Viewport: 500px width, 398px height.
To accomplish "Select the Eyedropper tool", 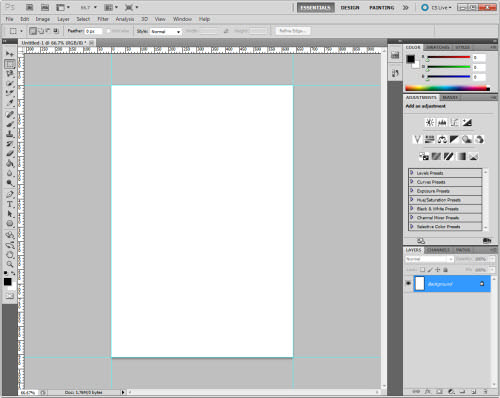I will 10,103.
